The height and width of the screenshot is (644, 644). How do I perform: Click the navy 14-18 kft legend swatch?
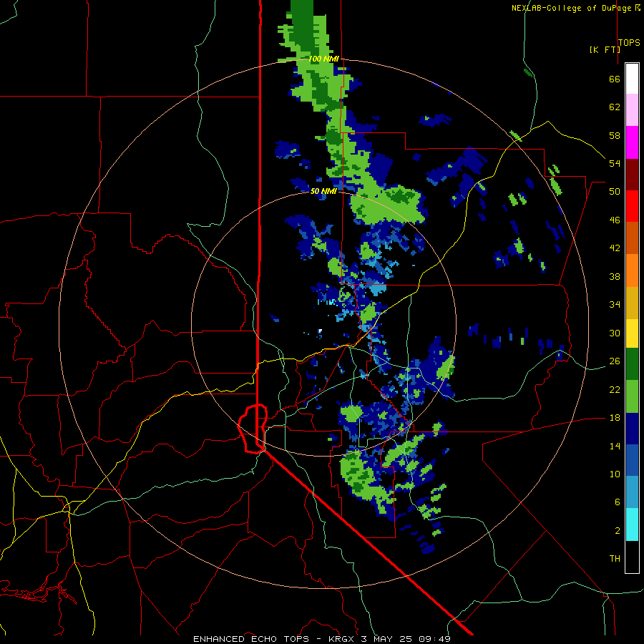click(632, 429)
